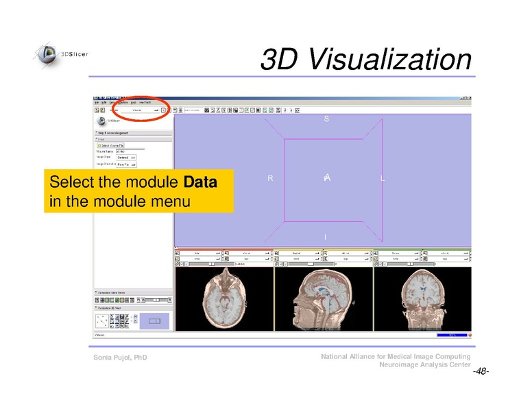Image resolution: width=532 pixels, height=411 pixels.
Task: Collapse the Load section header
Action: click(x=133, y=139)
